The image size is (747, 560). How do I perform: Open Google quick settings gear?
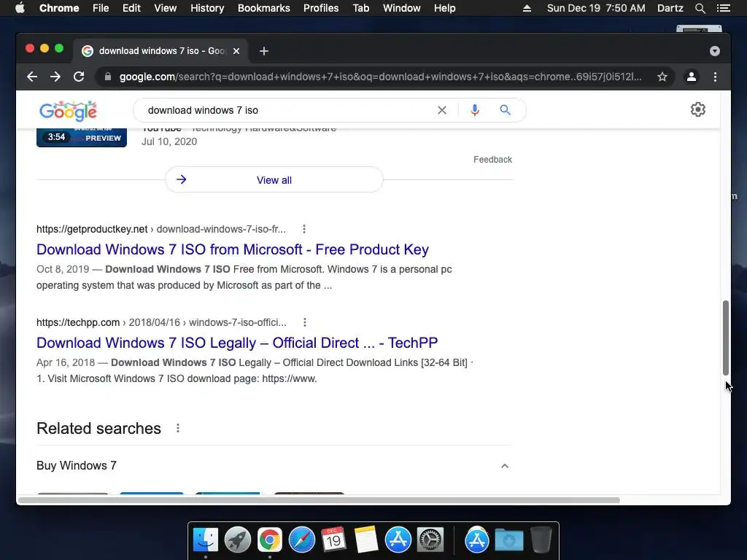tap(698, 109)
